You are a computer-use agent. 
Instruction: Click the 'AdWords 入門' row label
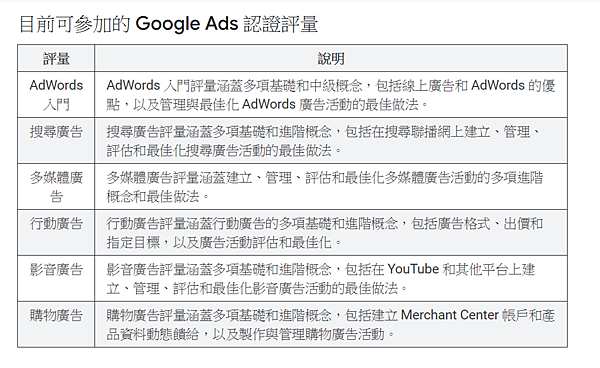click(56, 94)
